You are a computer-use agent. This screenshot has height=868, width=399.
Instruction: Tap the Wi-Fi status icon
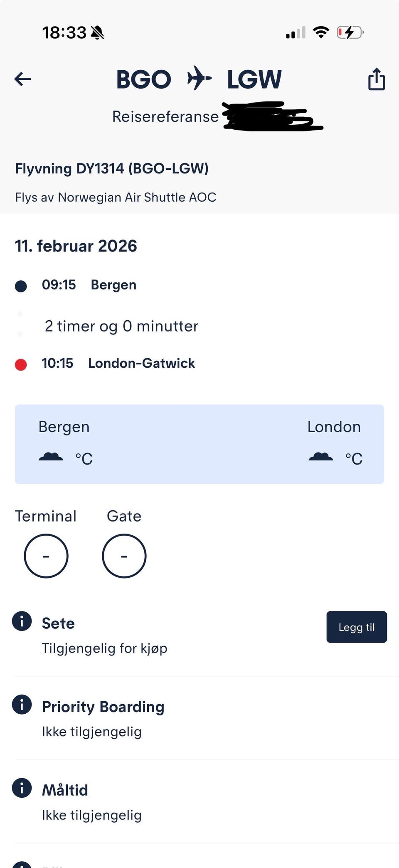click(x=321, y=32)
